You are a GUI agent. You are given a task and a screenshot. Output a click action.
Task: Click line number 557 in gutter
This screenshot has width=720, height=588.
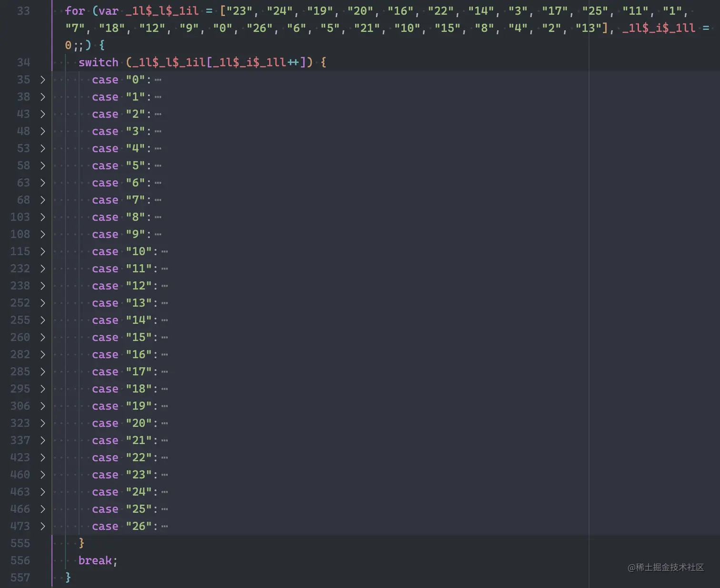coord(20,578)
